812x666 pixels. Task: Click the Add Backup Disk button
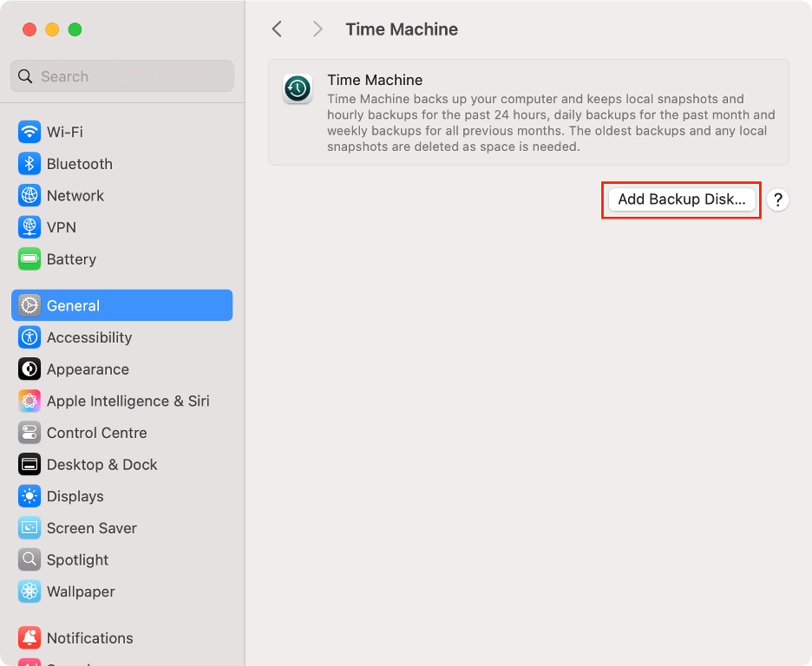(x=680, y=199)
